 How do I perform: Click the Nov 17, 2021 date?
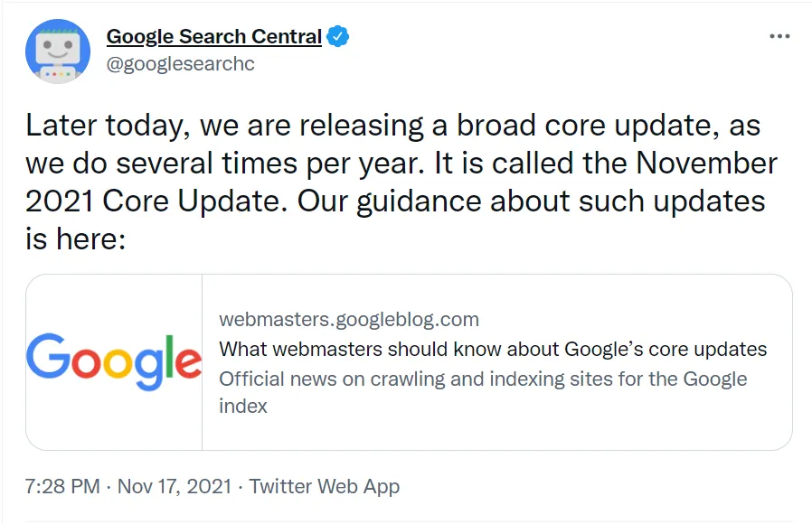coord(173,486)
